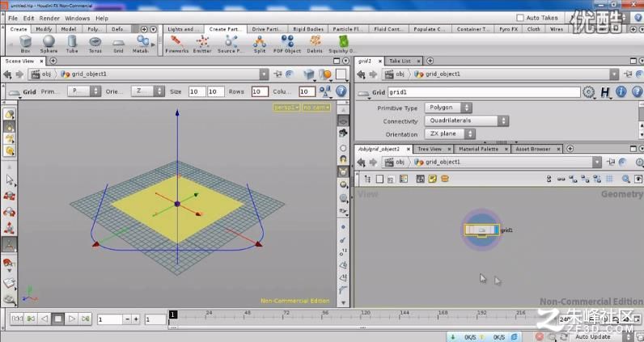Play the timeline in reverse
The width and height of the screenshot is (644, 342).
tap(44, 319)
